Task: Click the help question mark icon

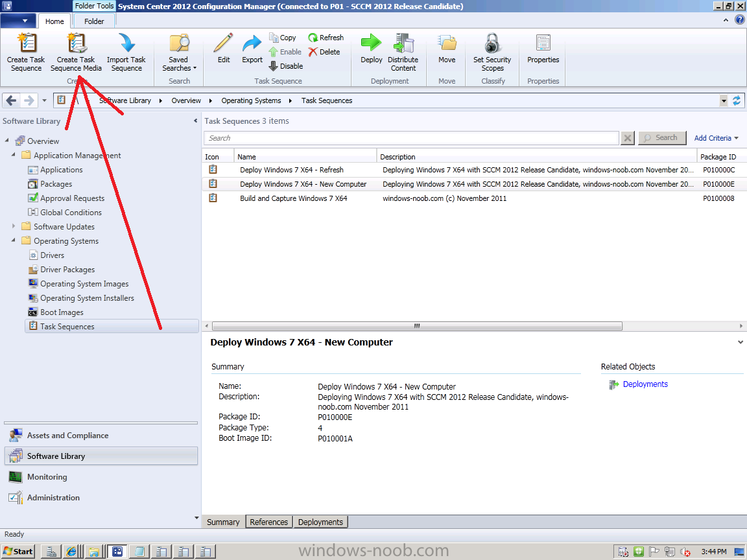Action: (x=739, y=20)
